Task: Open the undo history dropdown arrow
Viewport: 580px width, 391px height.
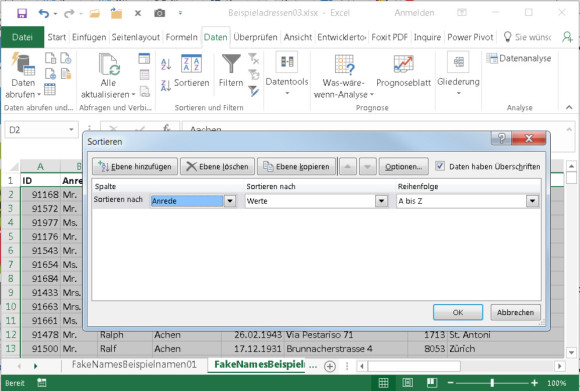Action: (55, 14)
